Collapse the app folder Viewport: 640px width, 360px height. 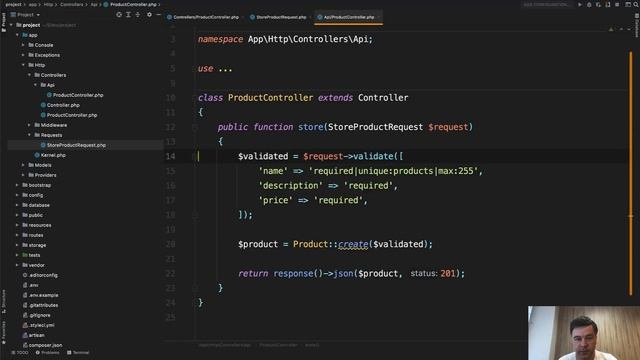pyautogui.click(x=17, y=35)
